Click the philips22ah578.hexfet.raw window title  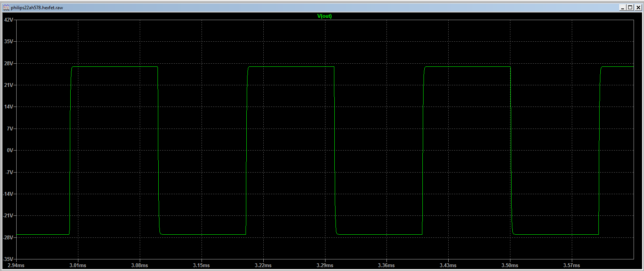37,8
